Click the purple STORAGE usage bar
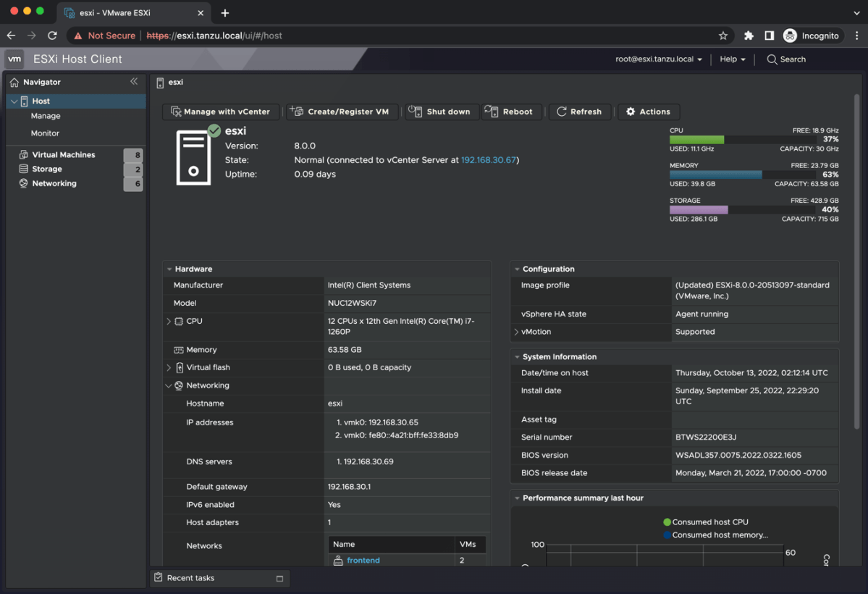 pos(699,209)
